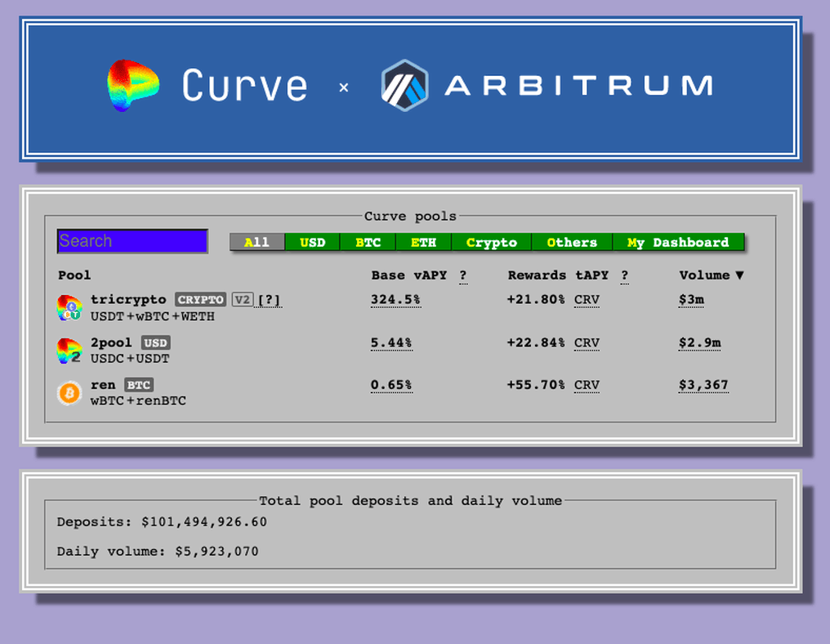830x644 pixels.
Task: Click the Base vAPY column header
Action: click(x=408, y=275)
